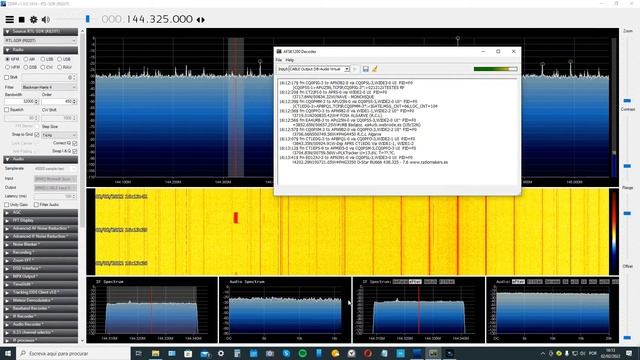Adjust the Offset slider handle

[x=627, y=338]
